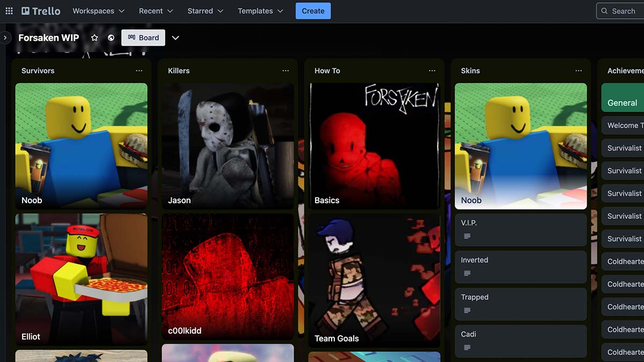
Task: Switch to Board view
Action: point(143,38)
